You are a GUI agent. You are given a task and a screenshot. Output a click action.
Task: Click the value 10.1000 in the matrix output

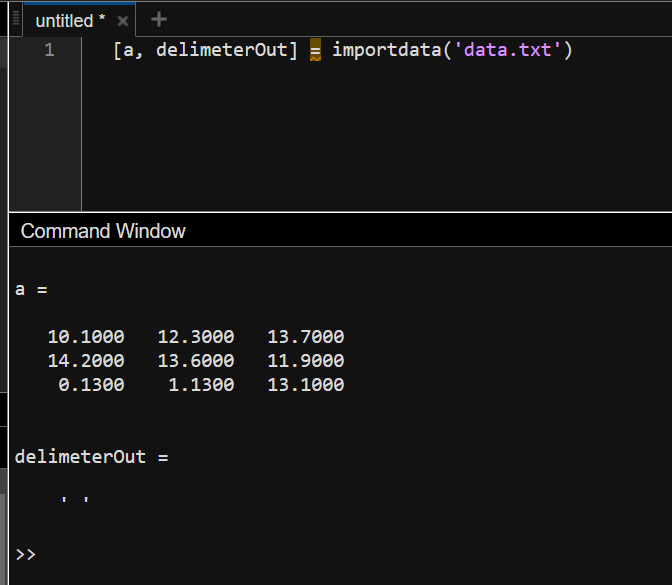[x=86, y=337]
